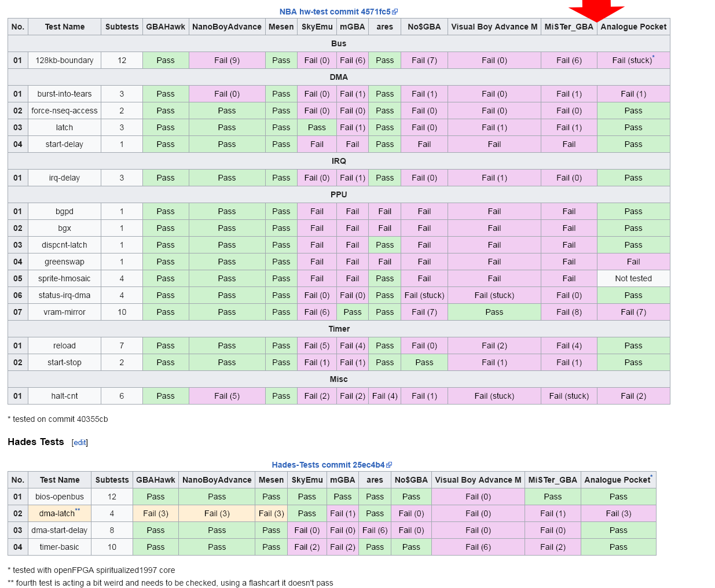Open the NBA hw-test commit 4571fc5 link
Screen dimensions: 715x588
(x=335, y=12)
